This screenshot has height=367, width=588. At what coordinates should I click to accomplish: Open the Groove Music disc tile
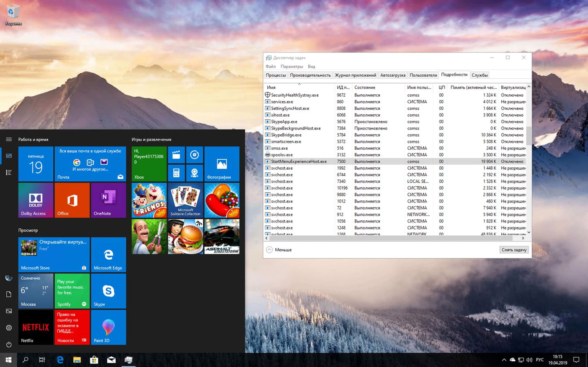[x=194, y=155]
